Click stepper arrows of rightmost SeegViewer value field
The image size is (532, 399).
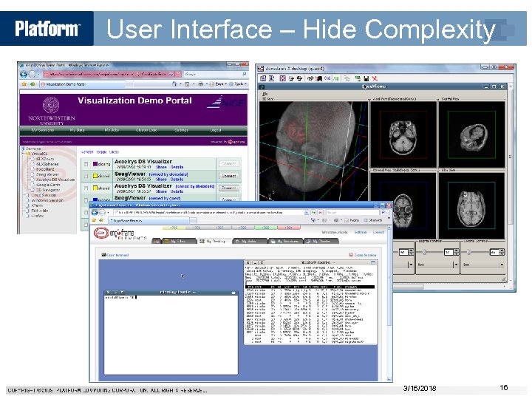(502, 252)
